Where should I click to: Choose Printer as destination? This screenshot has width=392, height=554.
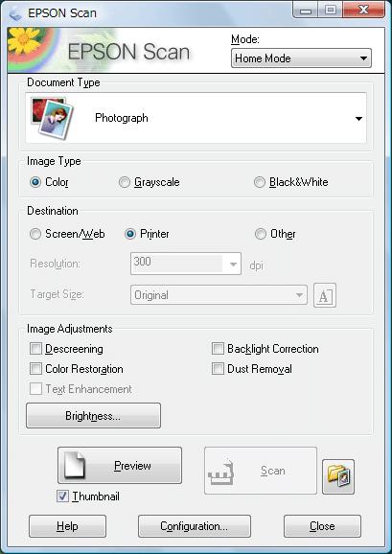pyautogui.click(x=130, y=234)
